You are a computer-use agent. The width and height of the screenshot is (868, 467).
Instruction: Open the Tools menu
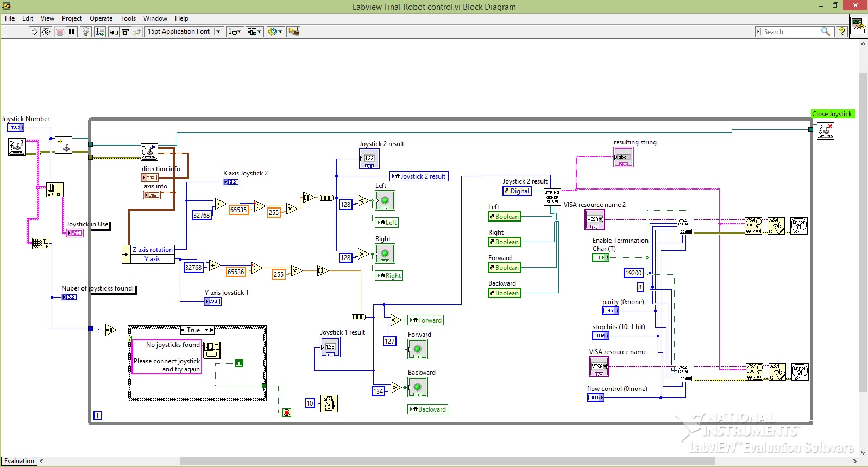click(x=128, y=18)
